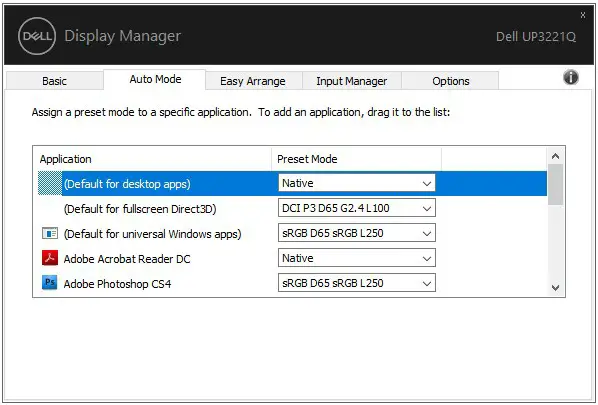Select "(Default for universal Windows apps)" row
The image size is (598, 405).
[292, 233]
